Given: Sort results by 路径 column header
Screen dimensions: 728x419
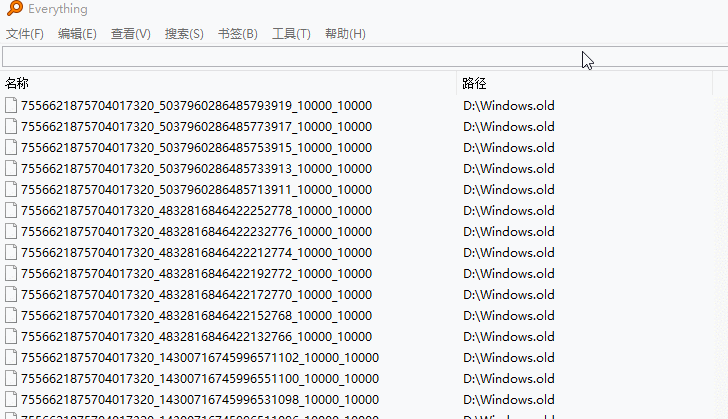Looking at the screenshot, I should (x=474, y=84).
